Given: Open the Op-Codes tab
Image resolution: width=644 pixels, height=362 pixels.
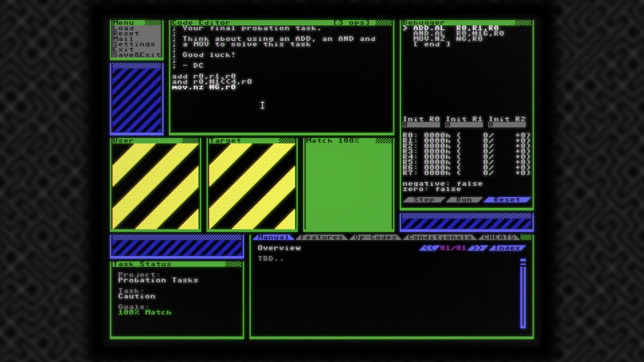Looking at the screenshot, I should pyautogui.click(x=375, y=237).
